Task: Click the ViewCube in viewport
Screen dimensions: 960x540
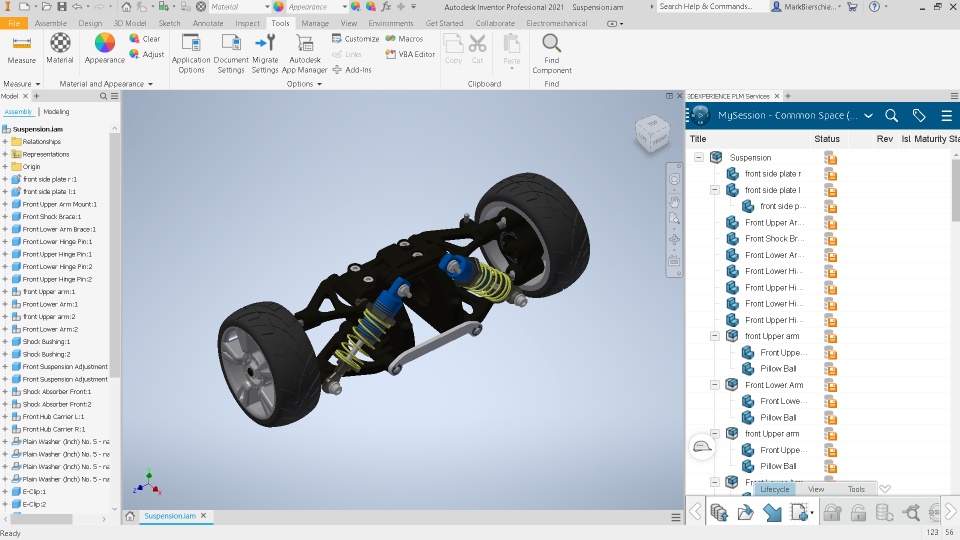Action: pos(652,133)
